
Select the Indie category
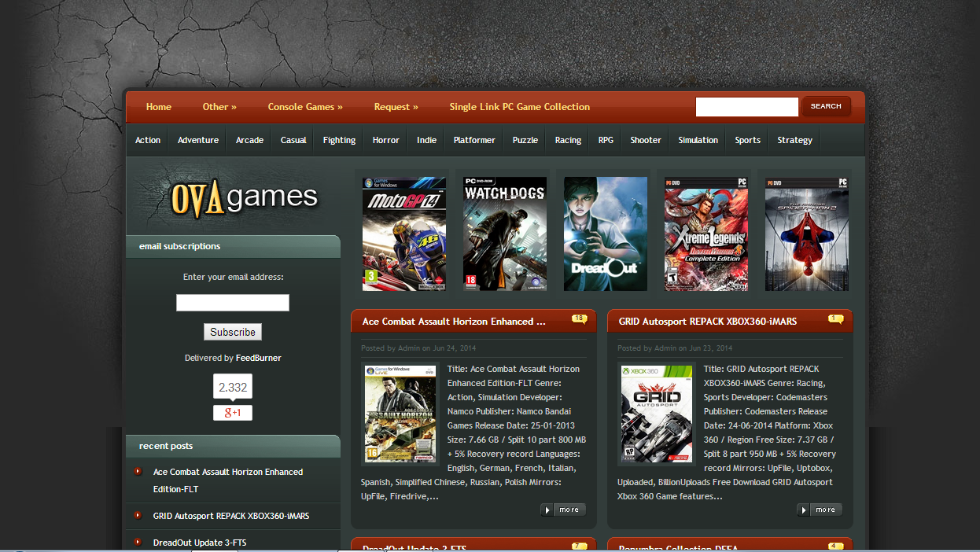tap(427, 140)
